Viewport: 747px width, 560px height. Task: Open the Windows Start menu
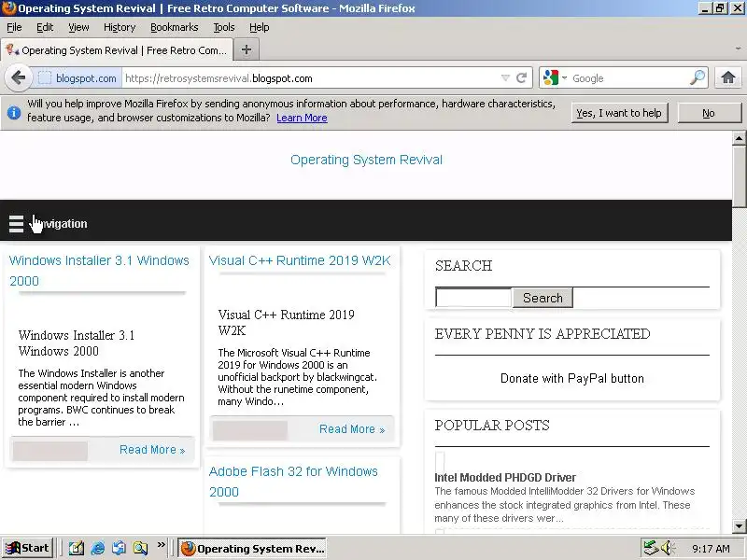tap(27, 548)
